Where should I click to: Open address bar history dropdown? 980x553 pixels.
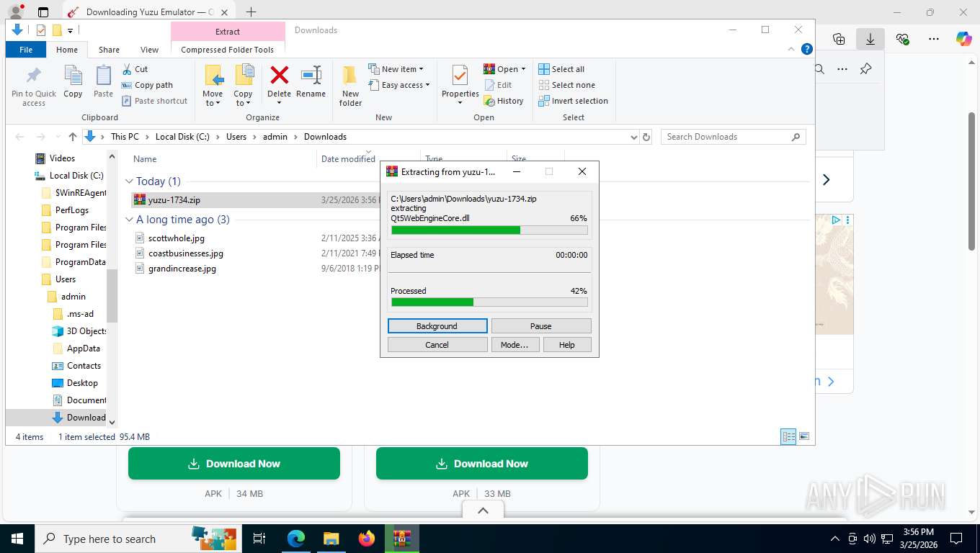[633, 137]
